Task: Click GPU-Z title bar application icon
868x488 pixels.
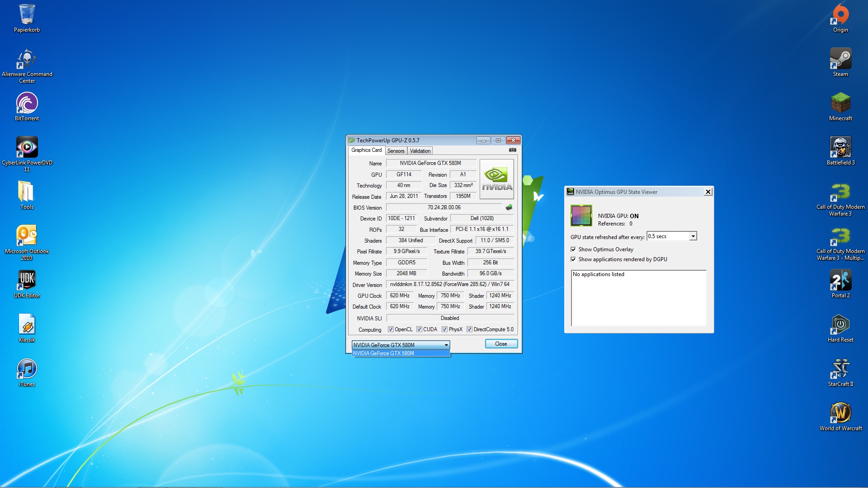Action: (x=352, y=141)
